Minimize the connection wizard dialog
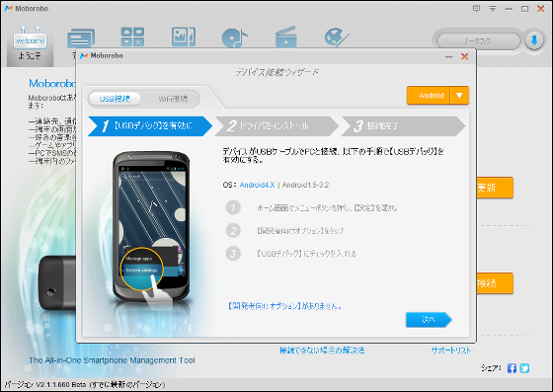This screenshot has width=553, height=392. (448, 56)
